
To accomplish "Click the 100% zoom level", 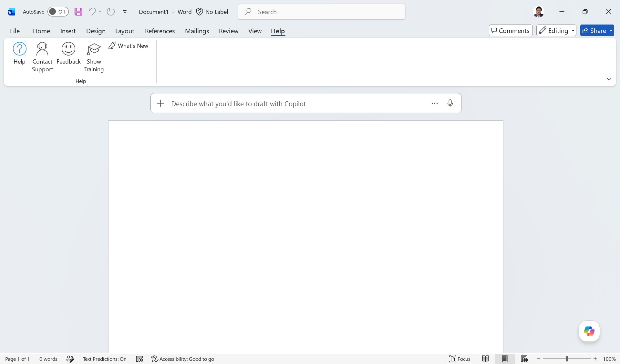I will click(609, 359).
